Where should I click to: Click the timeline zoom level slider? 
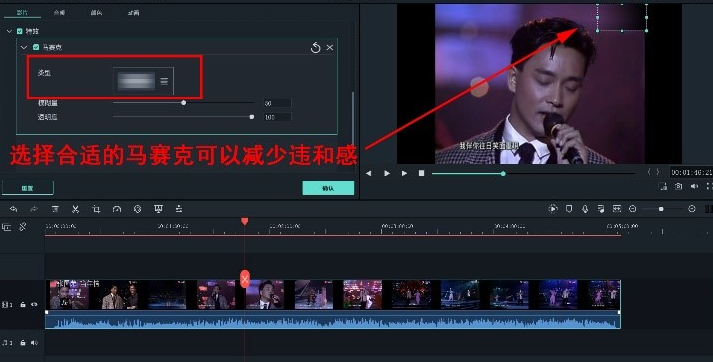(x=662, y=209)
